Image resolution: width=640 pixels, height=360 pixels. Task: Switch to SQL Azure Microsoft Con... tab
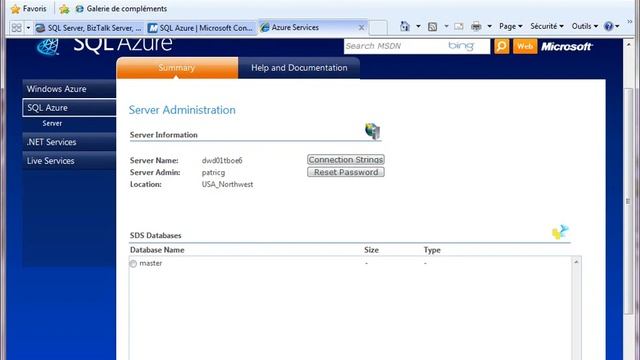[x=200, y=28]
